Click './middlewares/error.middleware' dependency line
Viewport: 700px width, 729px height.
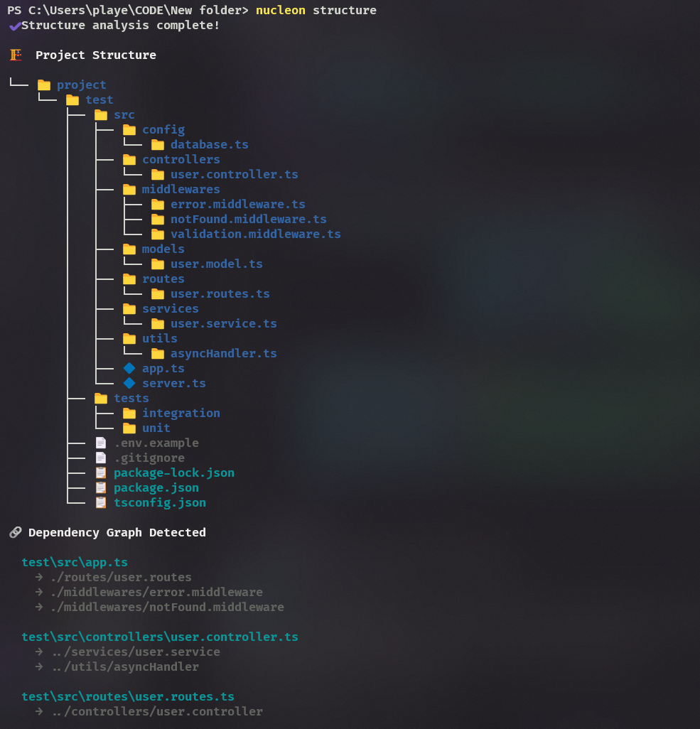[x=157, y=592]
